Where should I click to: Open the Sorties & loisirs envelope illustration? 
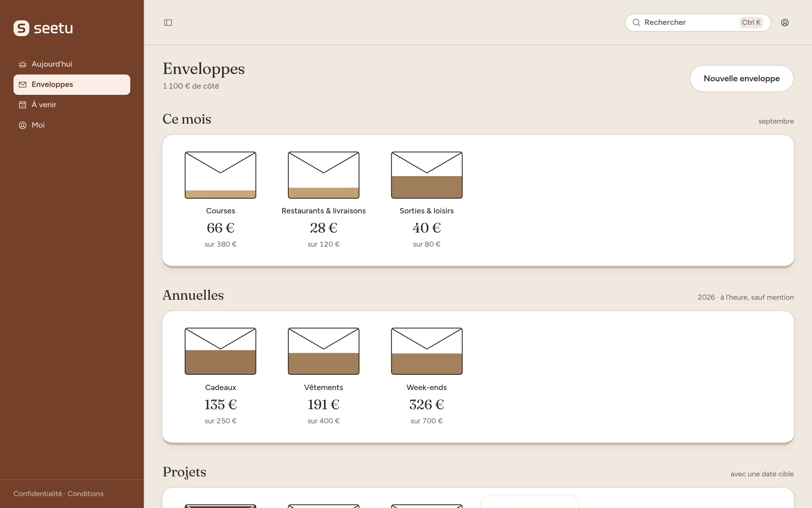coord(427,175)
